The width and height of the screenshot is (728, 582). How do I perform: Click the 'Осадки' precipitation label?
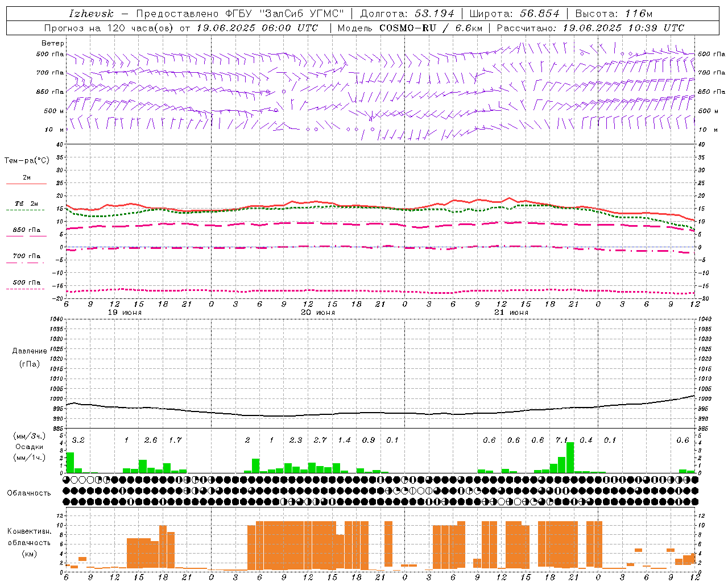(30, 447)
